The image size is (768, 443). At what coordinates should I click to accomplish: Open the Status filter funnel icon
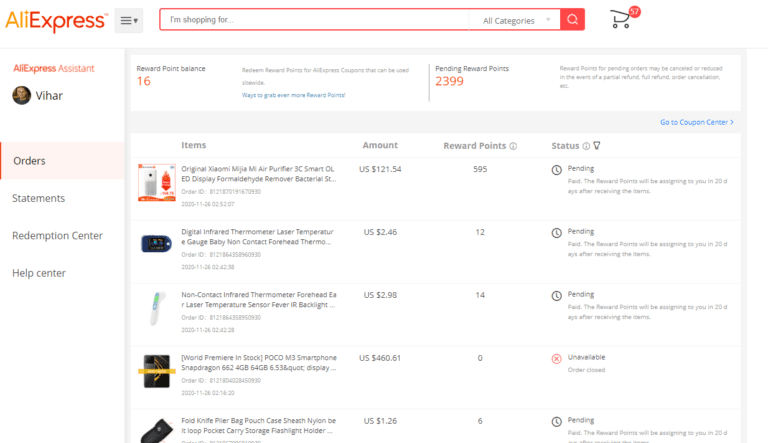597,146
